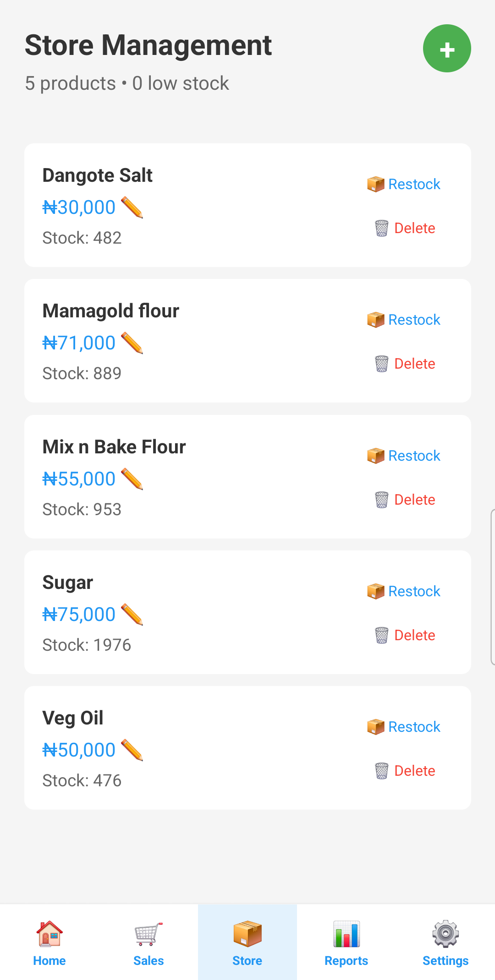The width and height of the screenshot is (495, 980).
Task: Delete Mix n Bake Flour product
Action: coord(405,500)
